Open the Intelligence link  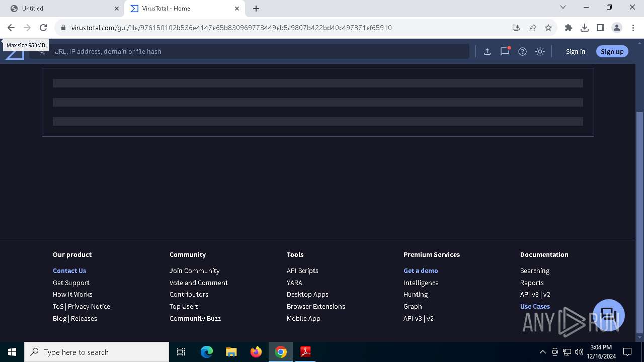point(421,283)
